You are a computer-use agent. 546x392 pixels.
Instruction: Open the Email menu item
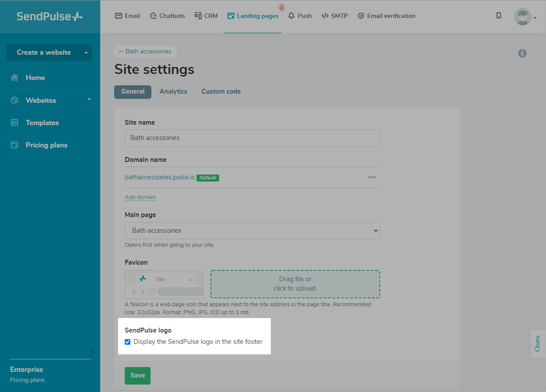click(x=127, y=16)
